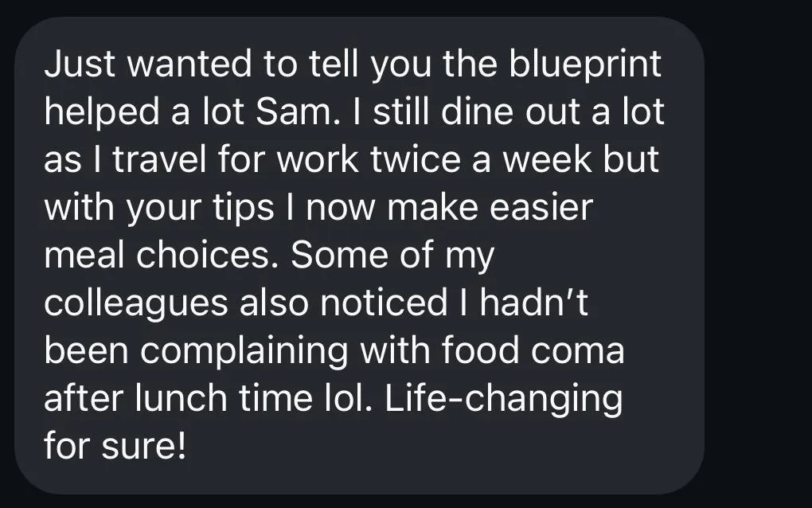The image size is (812, 508).
Task: Select the closing word "sure!"
Action: (143, 446)
